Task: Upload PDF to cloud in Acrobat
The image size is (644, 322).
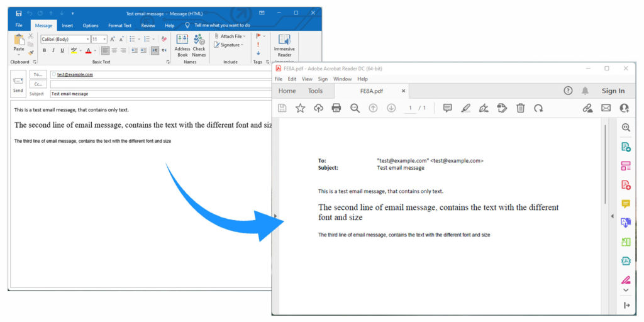Action: pyautogui.click(x=318, y=108)
